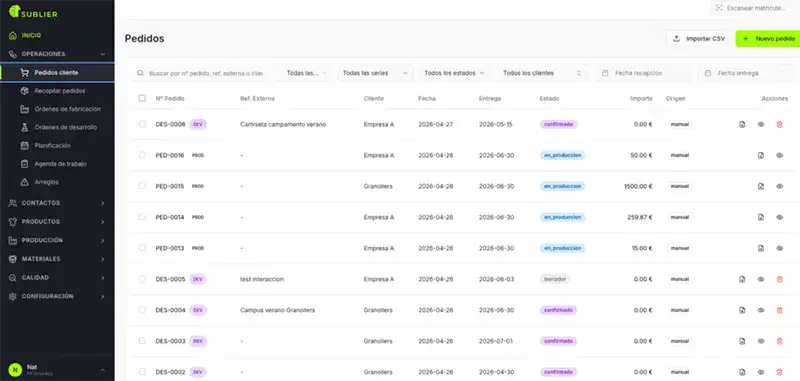Open Órdenes de fabricación in the sidebar
This screenshot has height=381, width=800.
(x=57, y=109)
